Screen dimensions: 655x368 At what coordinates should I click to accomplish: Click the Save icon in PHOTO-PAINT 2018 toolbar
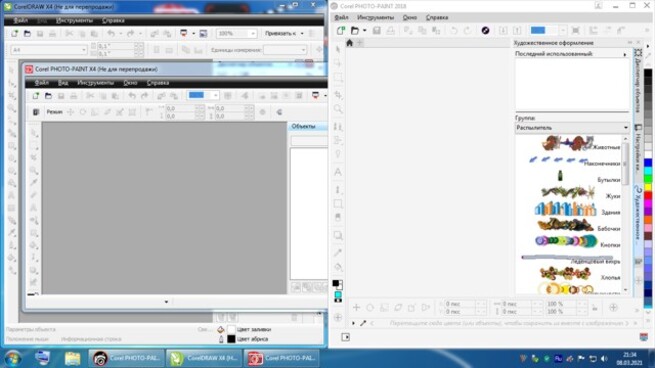click(376, 30)
